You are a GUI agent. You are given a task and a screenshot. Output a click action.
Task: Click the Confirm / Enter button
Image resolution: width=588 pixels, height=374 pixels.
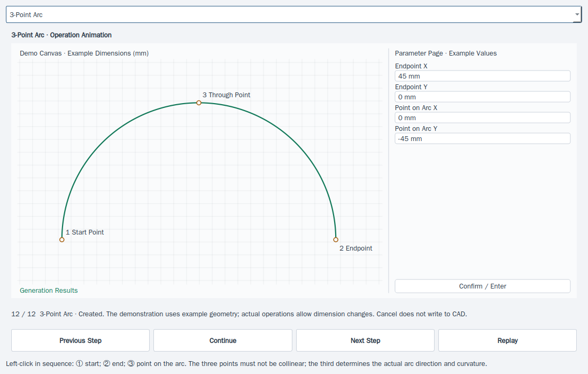[482, 286]
